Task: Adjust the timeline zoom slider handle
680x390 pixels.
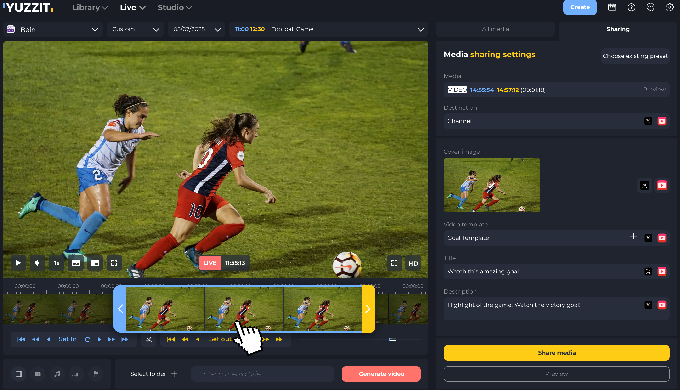Action: (x=392, y=339)
